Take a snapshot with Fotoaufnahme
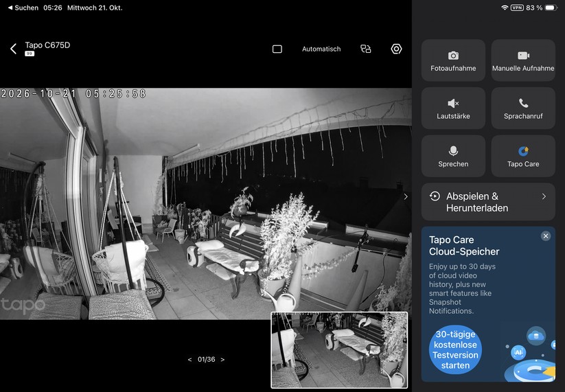Screen dimensions: 565x392 click(453, 60)
